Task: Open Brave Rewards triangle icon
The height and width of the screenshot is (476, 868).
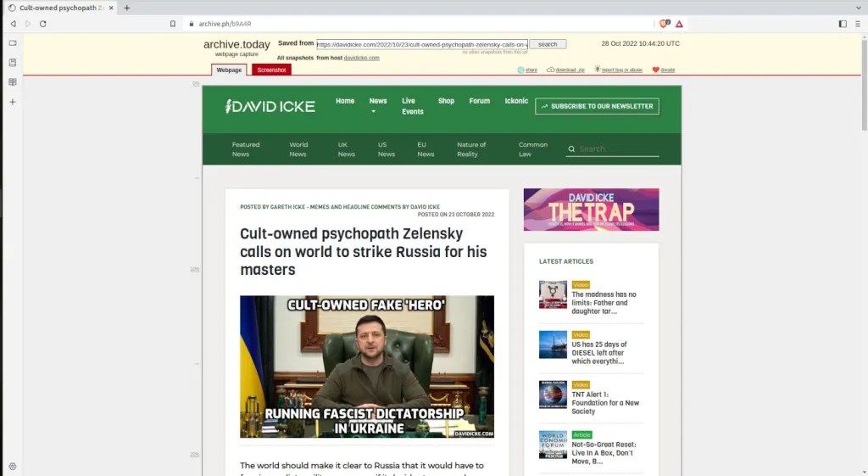Action: [x=679, y=24]
